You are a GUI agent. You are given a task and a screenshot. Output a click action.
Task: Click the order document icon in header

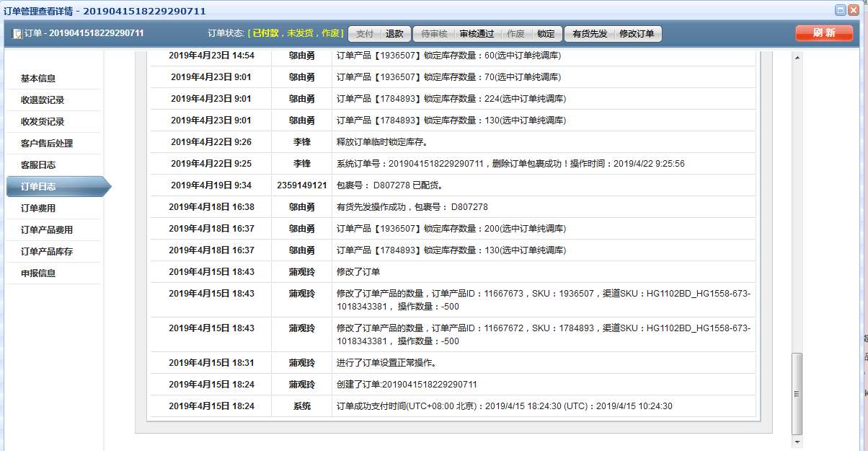tap(17, 34)
